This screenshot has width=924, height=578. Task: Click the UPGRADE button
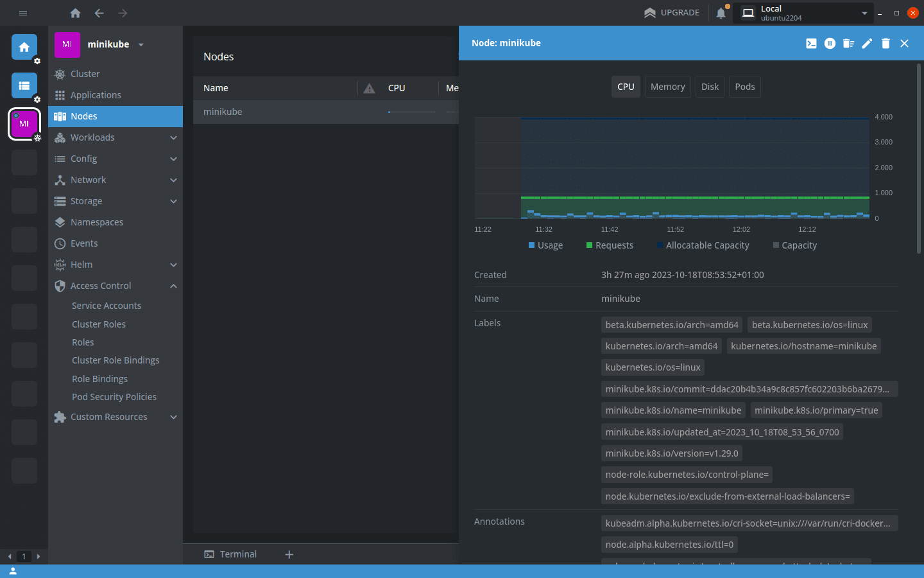[x=672, y=13]
